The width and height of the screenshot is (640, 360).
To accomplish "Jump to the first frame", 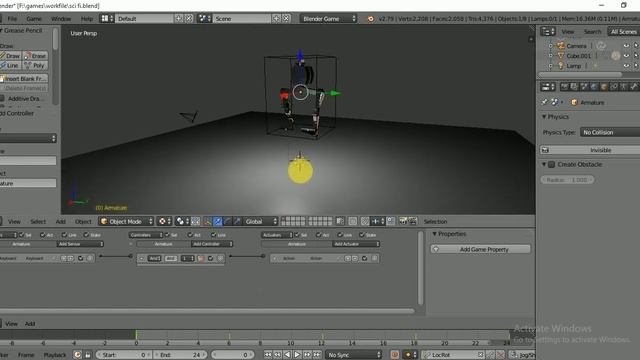I will [268, 355].
